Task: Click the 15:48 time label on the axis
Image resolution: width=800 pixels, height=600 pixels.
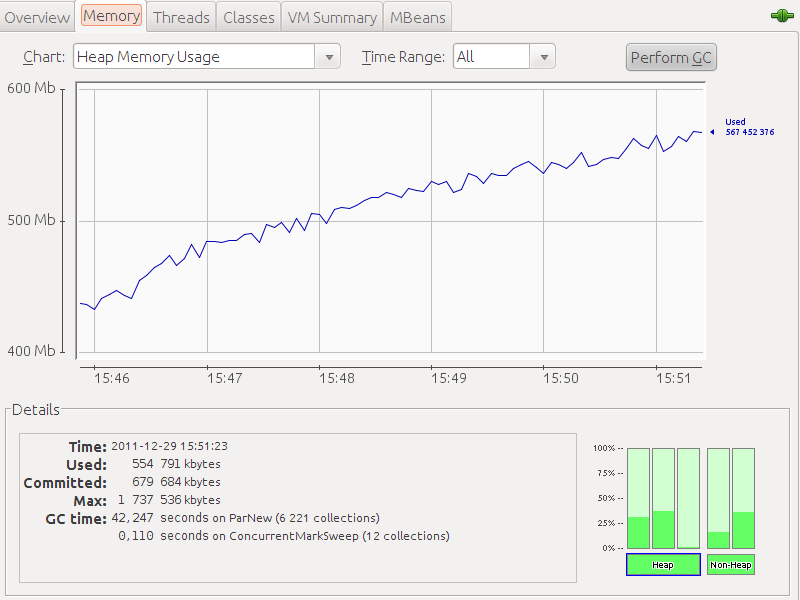Action: coord(337,379)
